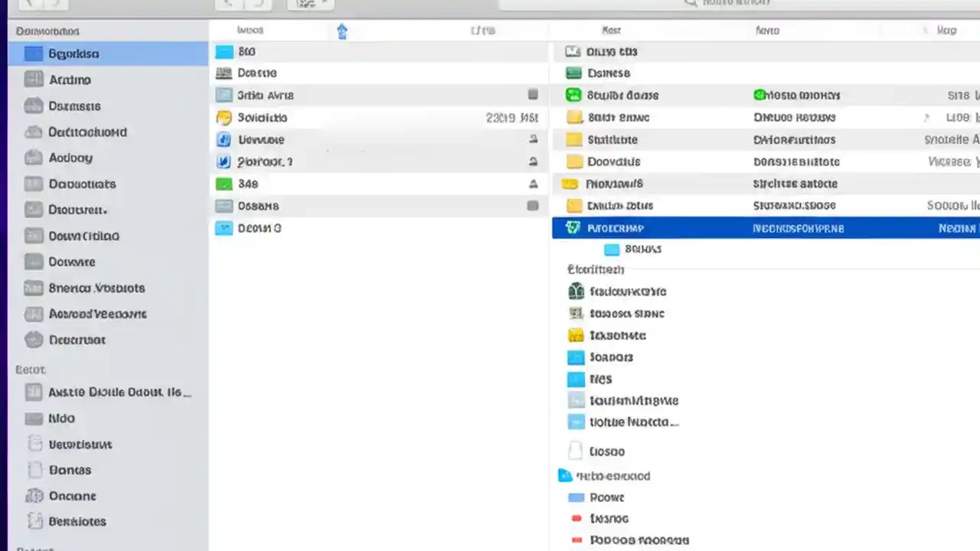
Task: Open the view options dropdown in the toolbar
Action: [x=306, y=4]
